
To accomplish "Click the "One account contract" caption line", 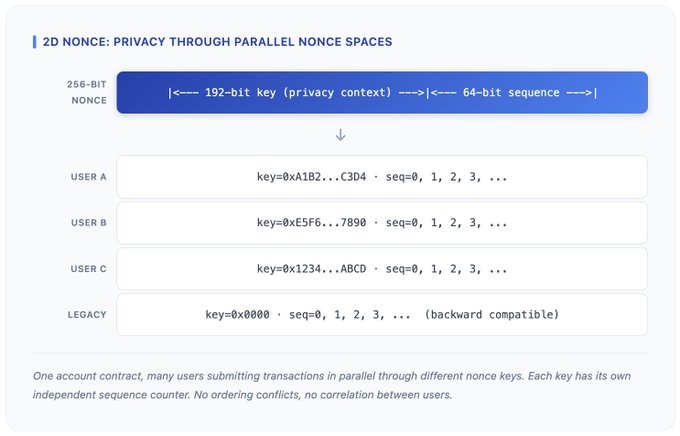I will point(332,376).
